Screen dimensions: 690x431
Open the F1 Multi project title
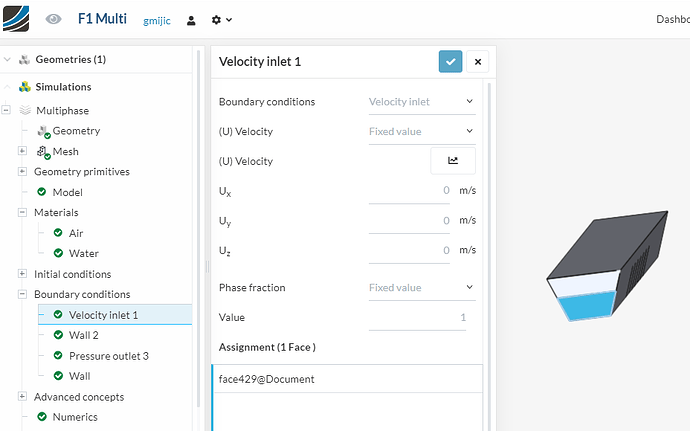tap(102, 19)
